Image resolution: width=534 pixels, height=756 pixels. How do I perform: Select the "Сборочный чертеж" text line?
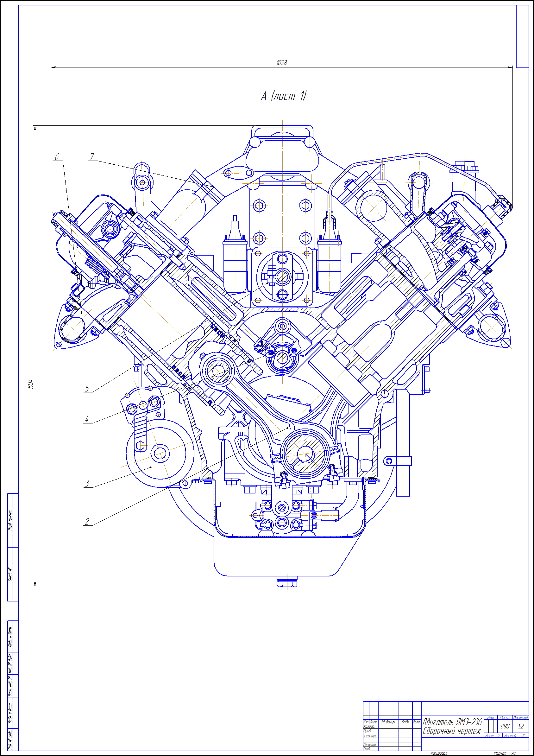[451, 731]
